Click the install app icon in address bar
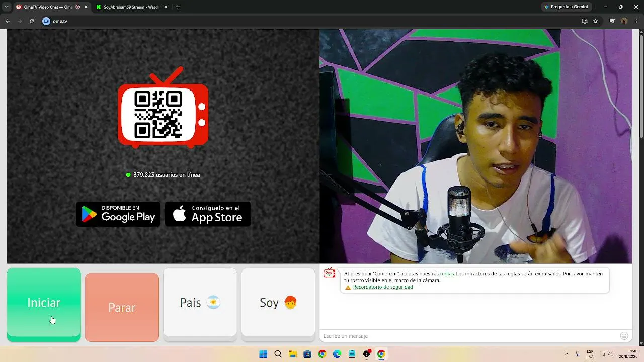The width and height of the screenshot is (644, 362). [x=584, y=21]
